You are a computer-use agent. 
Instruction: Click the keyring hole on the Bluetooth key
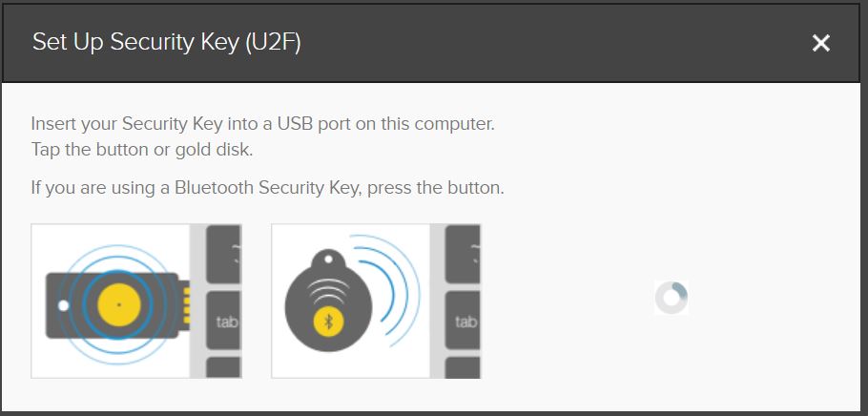(330, 259)
